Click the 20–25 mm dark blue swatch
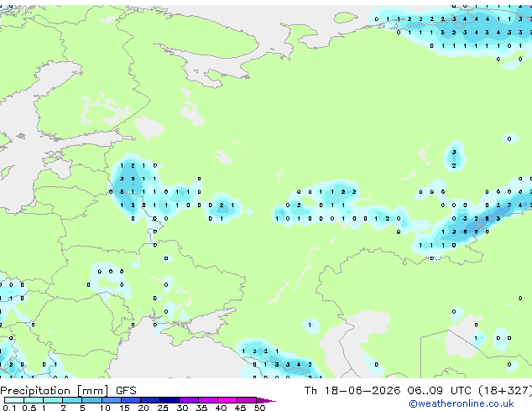The height and width of the screenshot is (411, 532). coord(149,400)
